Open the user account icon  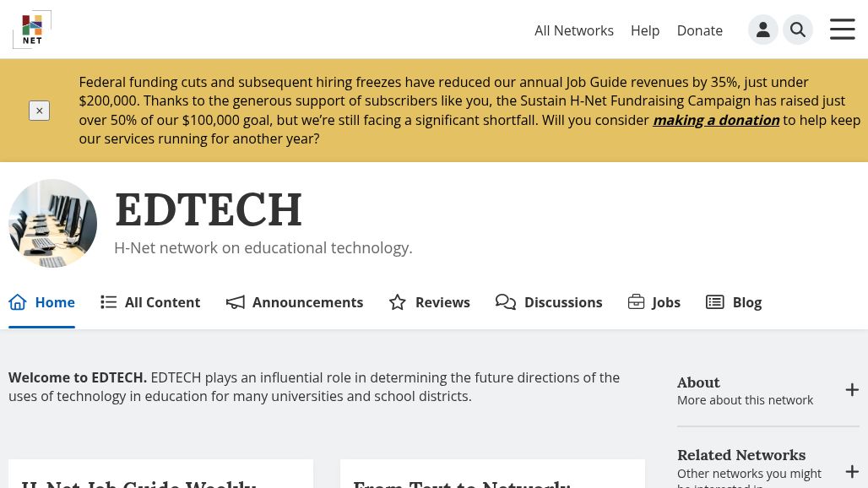[762, 30]
